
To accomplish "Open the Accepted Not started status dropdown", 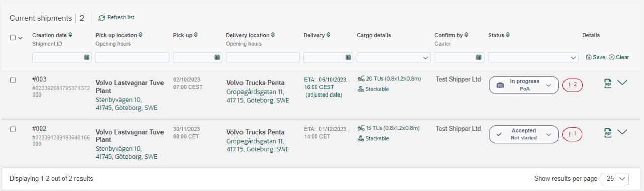I will tap(524, 134).
